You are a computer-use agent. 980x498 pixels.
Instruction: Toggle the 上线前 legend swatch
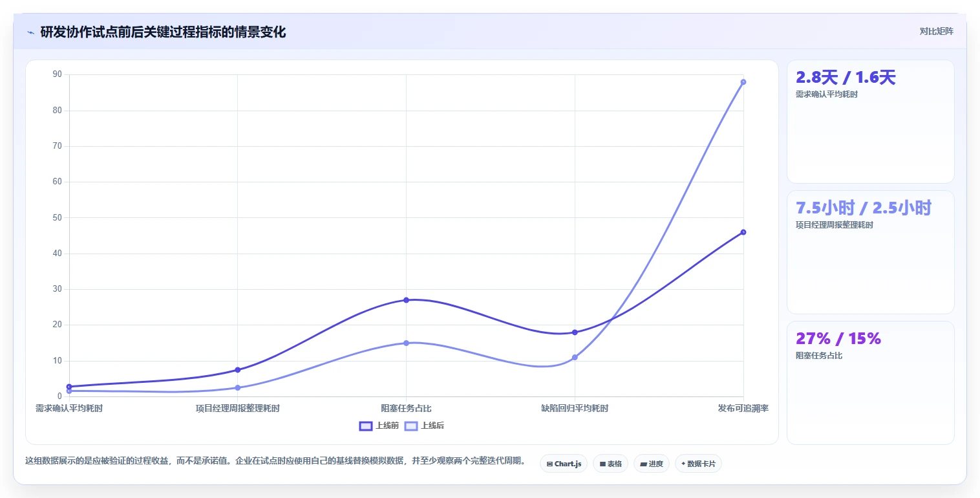[x=366, y=426]
